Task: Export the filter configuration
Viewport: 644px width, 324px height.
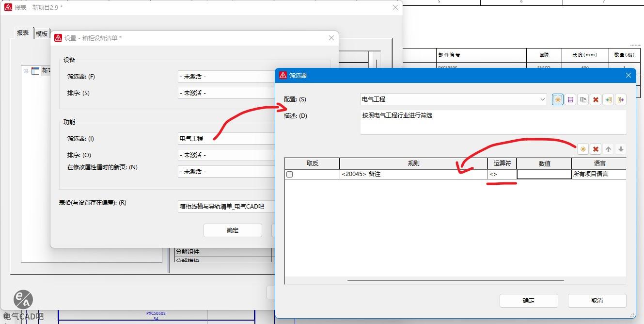Action: [621, 99]
